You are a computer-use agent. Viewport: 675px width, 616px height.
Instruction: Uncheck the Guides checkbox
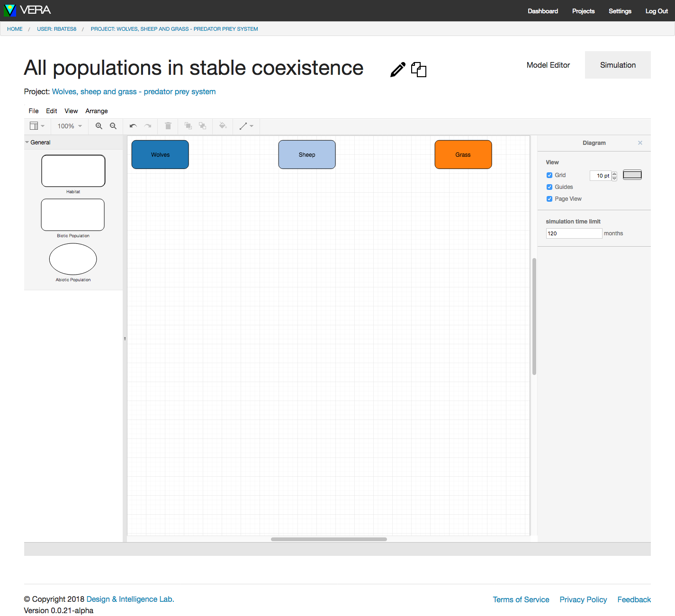pyautogui.click(x=549, y=187)
